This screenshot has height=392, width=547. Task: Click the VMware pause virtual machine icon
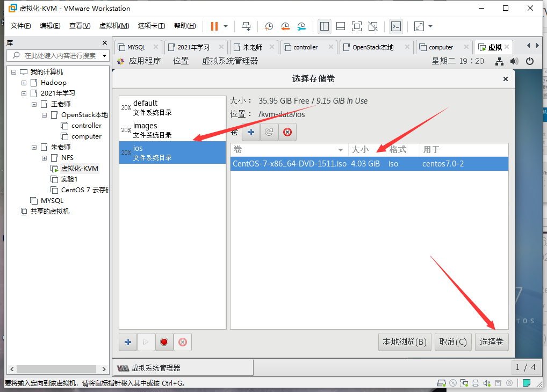click(x=214, y=26)
